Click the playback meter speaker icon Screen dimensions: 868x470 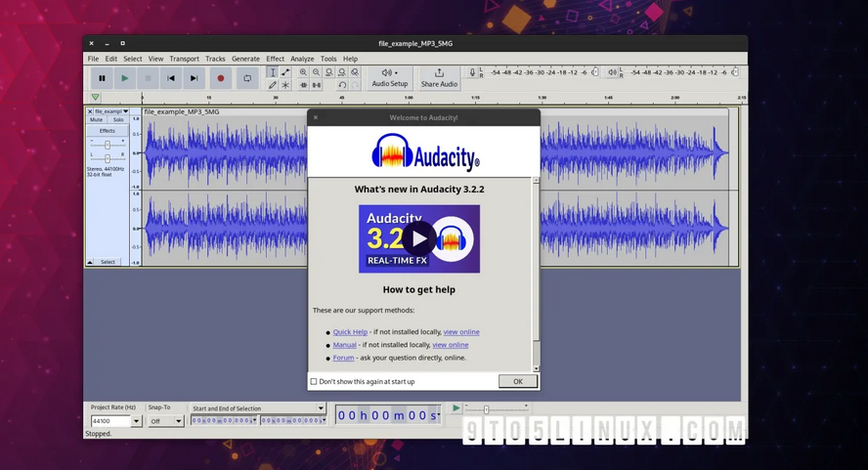point(612,72)
